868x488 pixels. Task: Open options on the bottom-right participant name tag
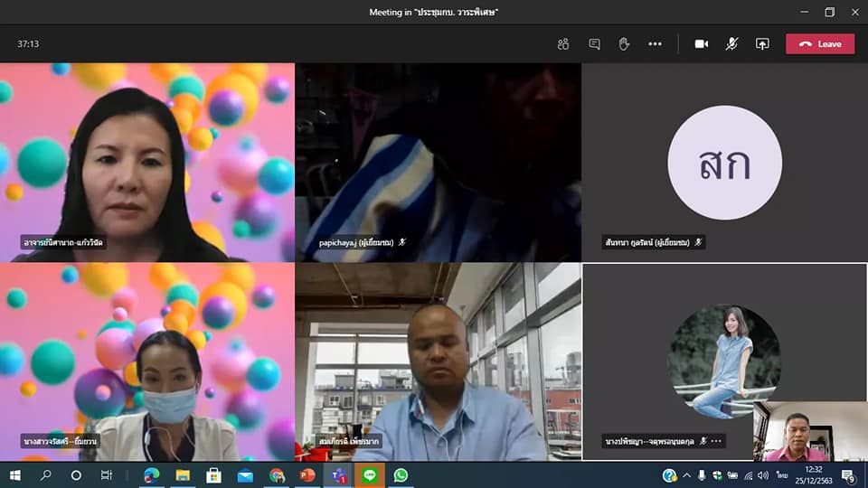(717, 441)
